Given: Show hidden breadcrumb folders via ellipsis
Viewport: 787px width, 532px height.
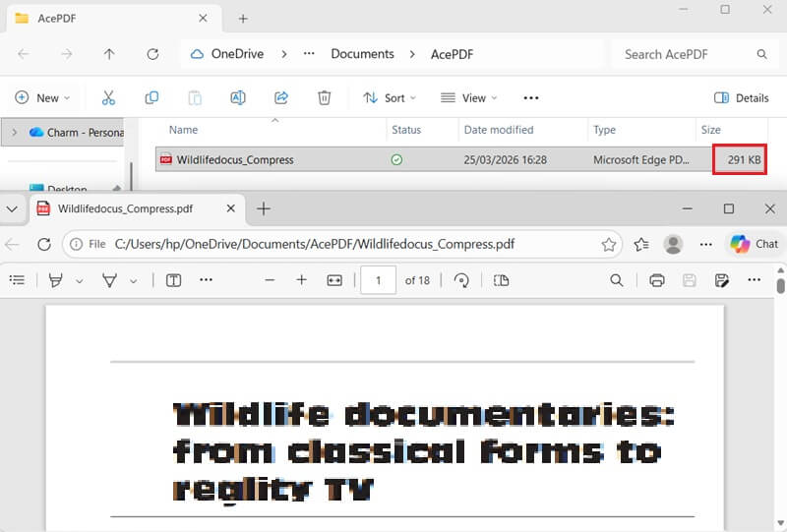Looking at the screenshot, I should point(309,53).
